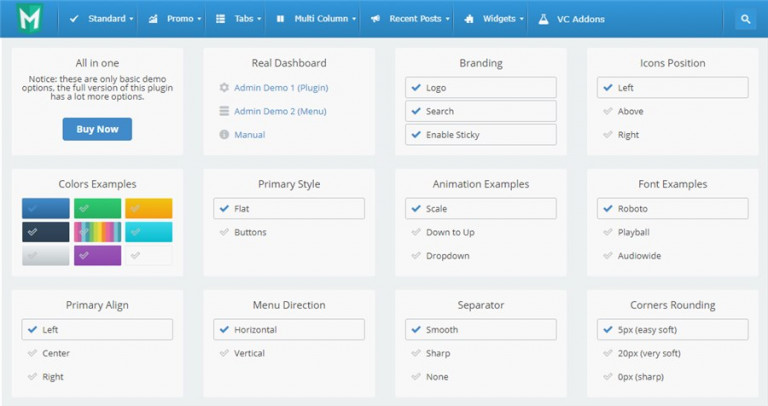Toggle the Enable Sticky option

click(480, 134)
